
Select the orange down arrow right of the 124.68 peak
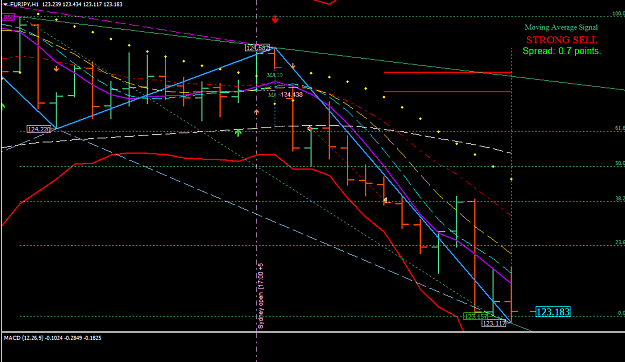tap(293, 66)
